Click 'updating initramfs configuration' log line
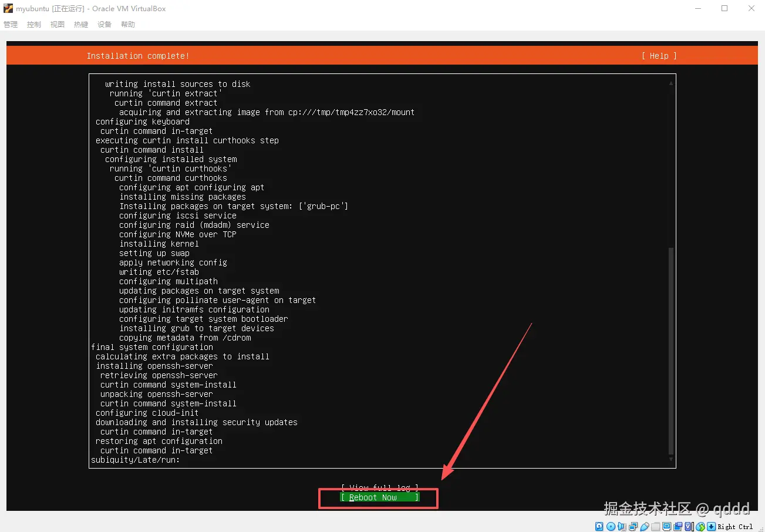Viewport: 765px width, 532px height. tap(194, 309)
